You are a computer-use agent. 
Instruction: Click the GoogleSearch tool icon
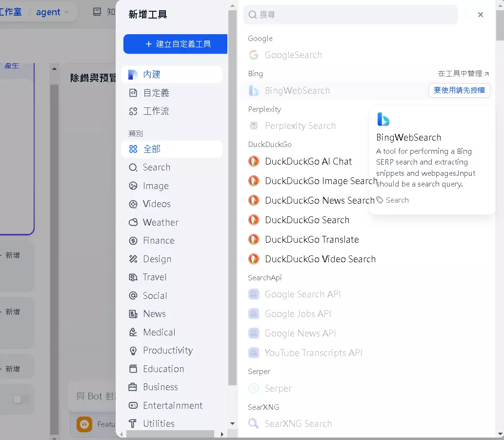(254, 55)
